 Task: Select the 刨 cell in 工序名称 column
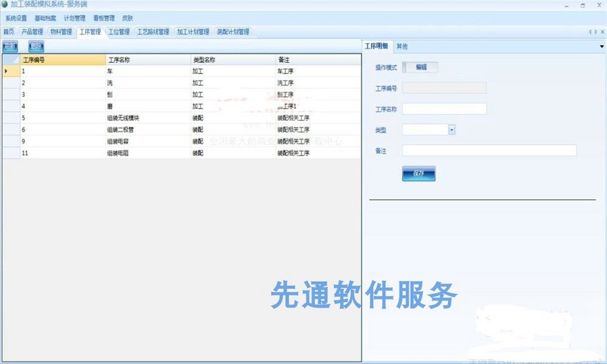[x=148, y=94]
